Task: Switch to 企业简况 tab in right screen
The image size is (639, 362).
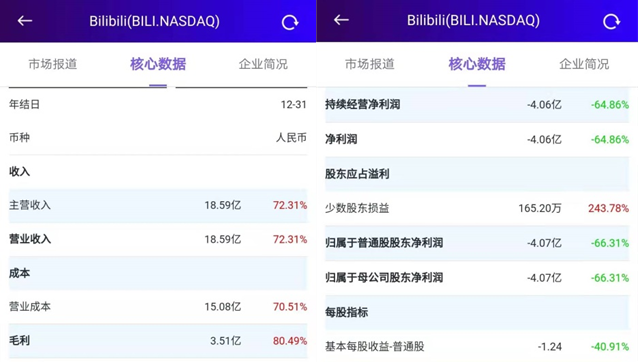Action: [584, 64]
